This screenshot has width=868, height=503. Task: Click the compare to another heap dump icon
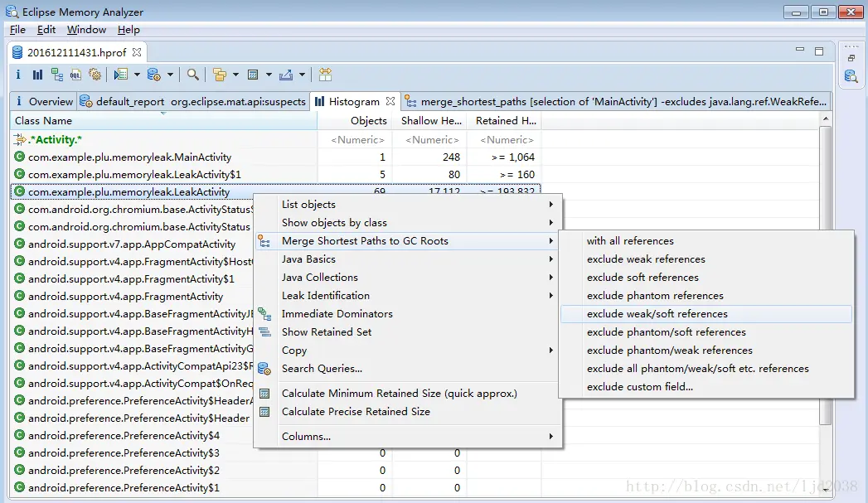tap(326, 75)
